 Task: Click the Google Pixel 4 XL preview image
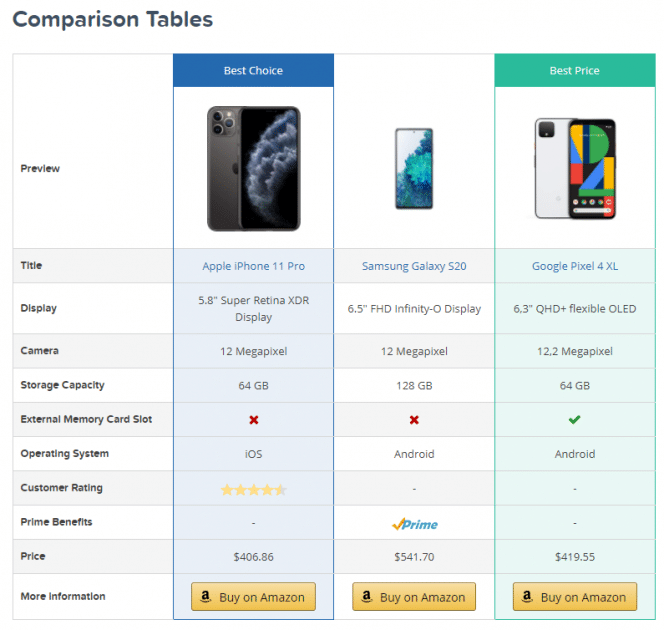click(575, 169)
